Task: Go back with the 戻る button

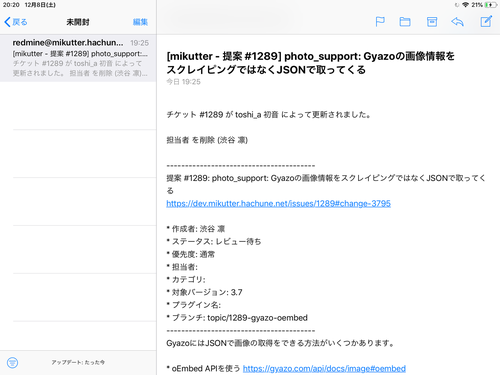Action: pos(16,22)
